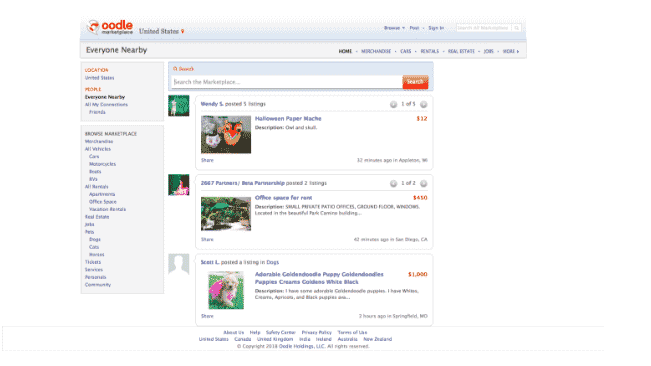Image resolution: width=651 pixels, height=366 pixels.
Task: Open the United States location selector
Action: 159,32
